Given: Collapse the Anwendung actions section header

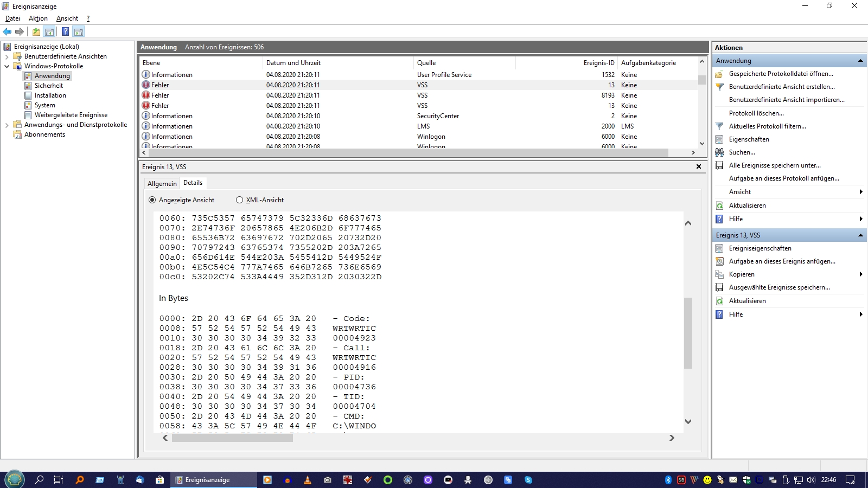Looking at the screenshot, I should pos(860,61).
